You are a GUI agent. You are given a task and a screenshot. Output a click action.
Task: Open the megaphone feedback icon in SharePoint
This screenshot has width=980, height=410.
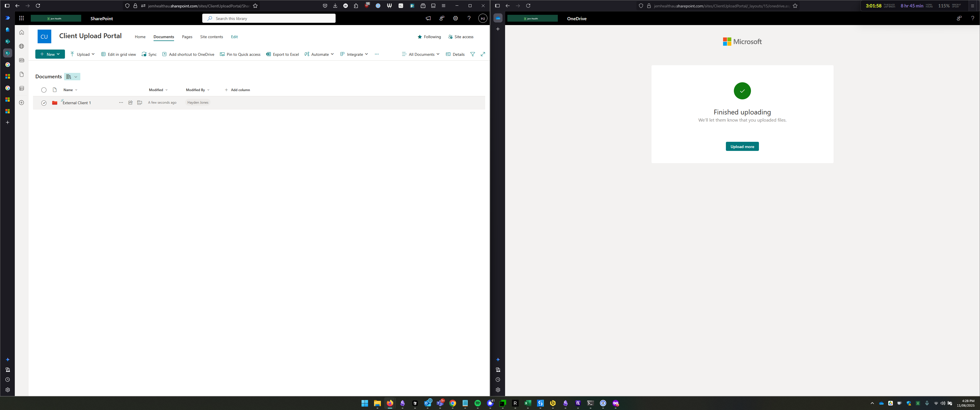[428, 18]
